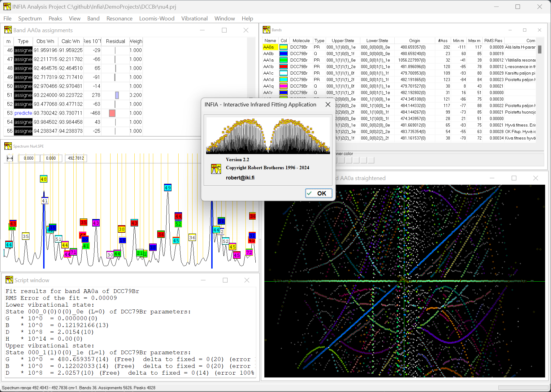Click the INFIA logo icon in the About dialog

point(216,169)
